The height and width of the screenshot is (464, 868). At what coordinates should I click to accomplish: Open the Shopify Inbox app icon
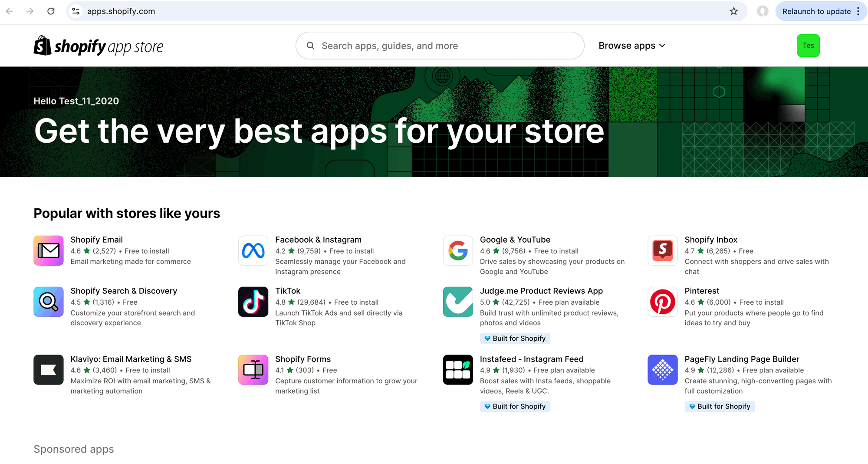(663, 250)
